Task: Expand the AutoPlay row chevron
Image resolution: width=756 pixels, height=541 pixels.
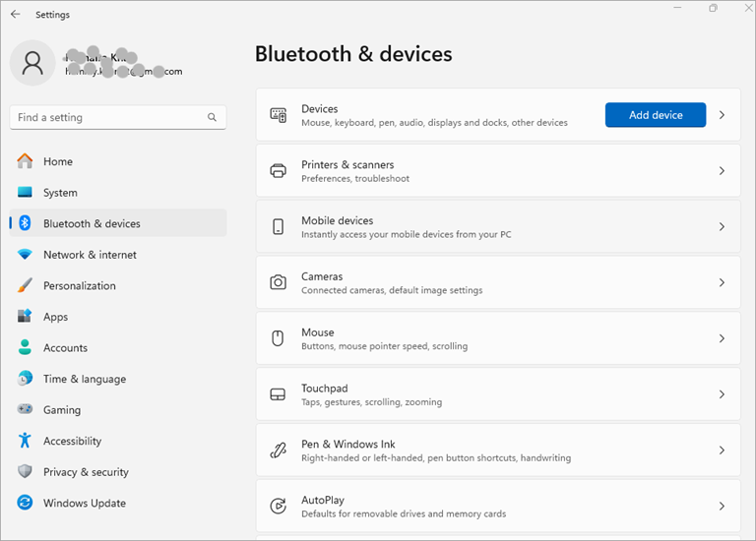Action: pos(722,506)
